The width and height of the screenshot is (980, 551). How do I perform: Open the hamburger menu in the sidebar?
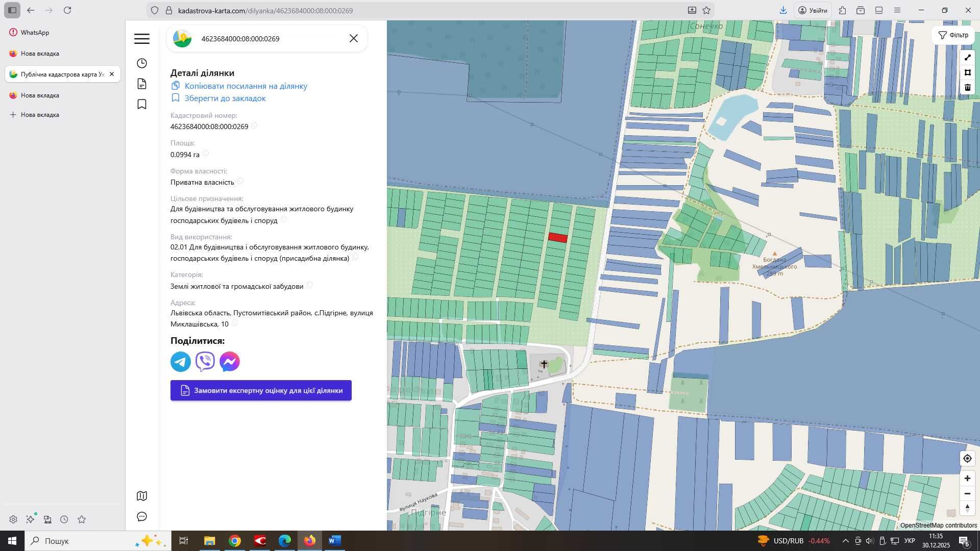[142, 39]
